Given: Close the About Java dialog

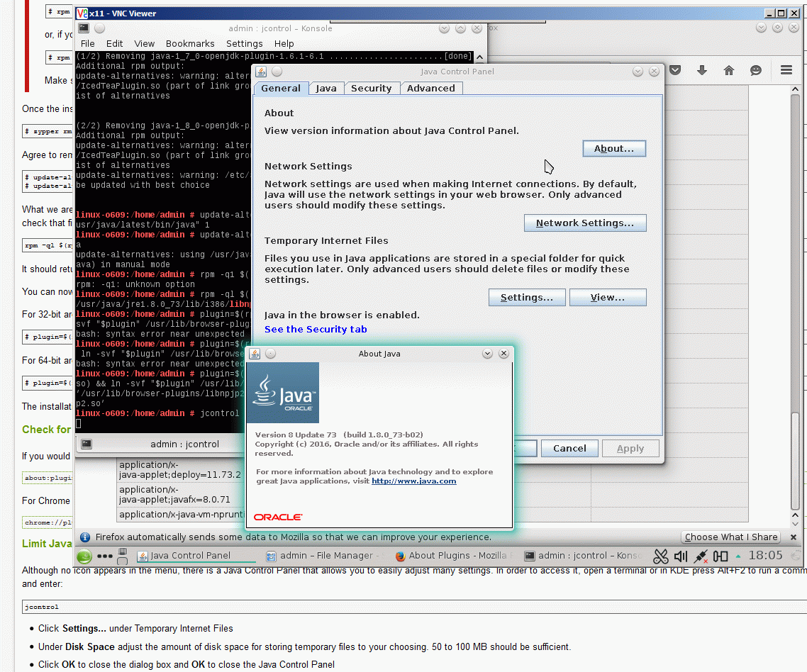Looking at the screenshot, I should [504, 354].
